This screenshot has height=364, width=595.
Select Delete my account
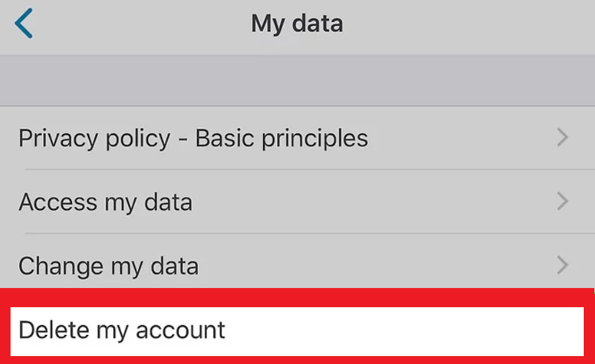coord(122,330)
